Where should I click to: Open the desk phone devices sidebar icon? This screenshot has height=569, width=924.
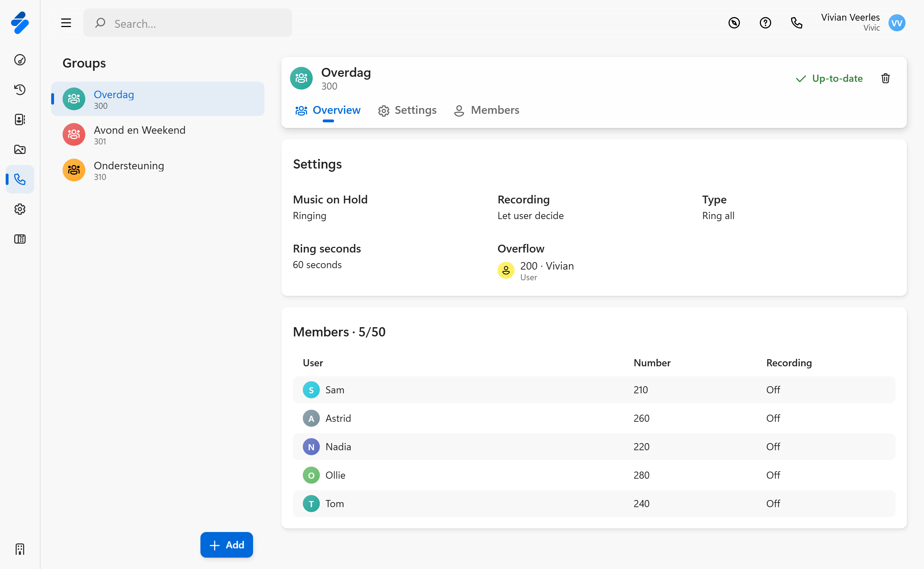coord(20,239)
